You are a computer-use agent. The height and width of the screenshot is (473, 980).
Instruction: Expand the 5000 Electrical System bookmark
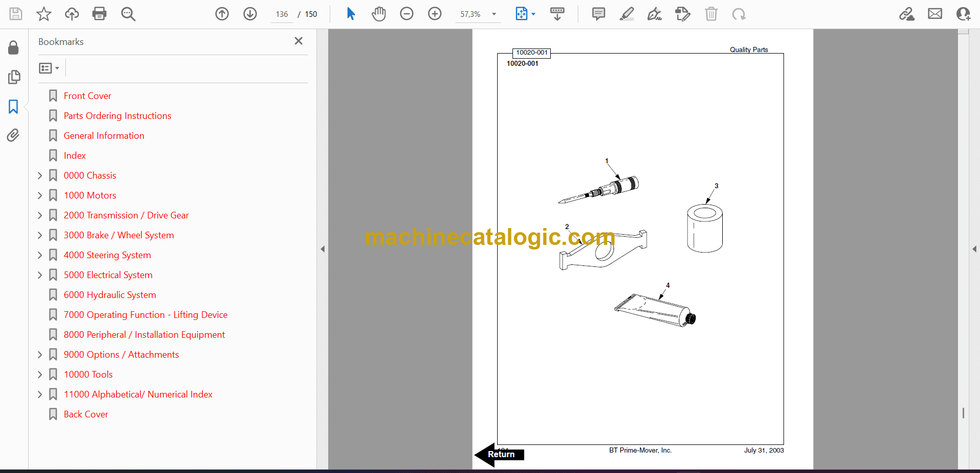click(x=40, y=275)
